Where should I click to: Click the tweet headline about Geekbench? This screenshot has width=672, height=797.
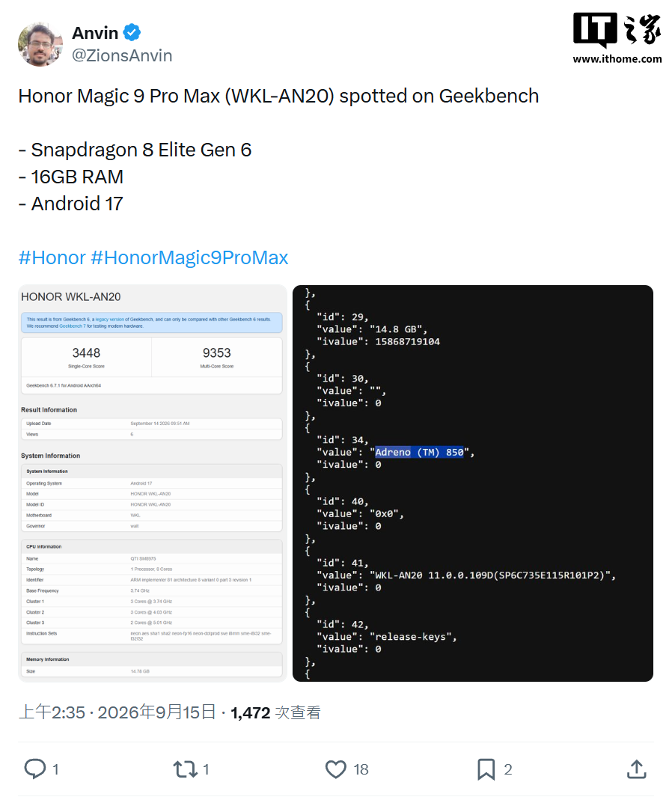pos(278,96)
